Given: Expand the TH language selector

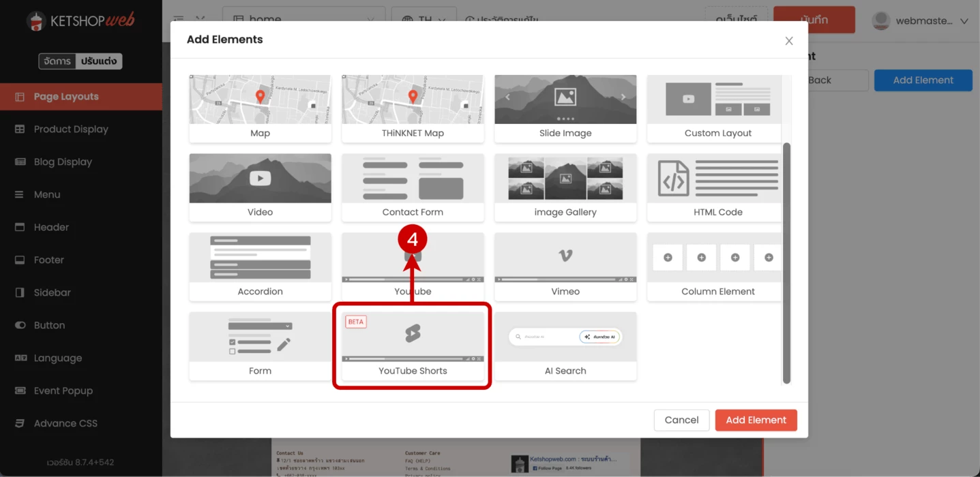Looking at the screenshot, I should 424,20.
